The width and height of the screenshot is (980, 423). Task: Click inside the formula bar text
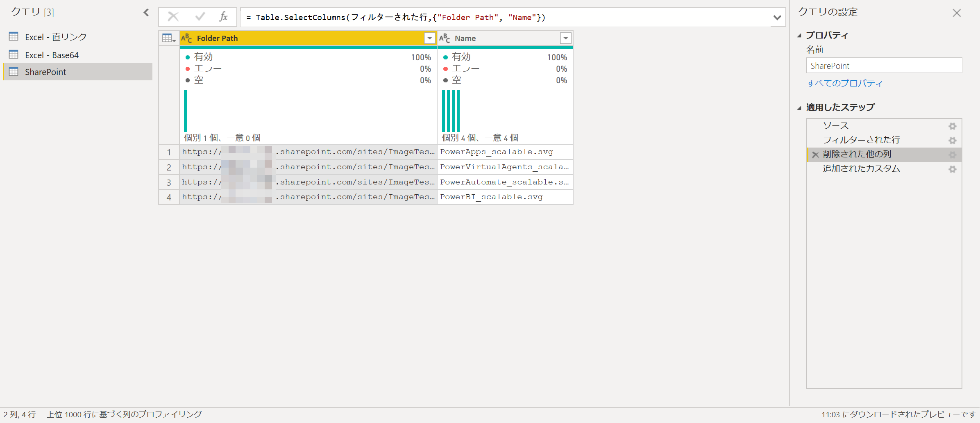coord(396,17)
